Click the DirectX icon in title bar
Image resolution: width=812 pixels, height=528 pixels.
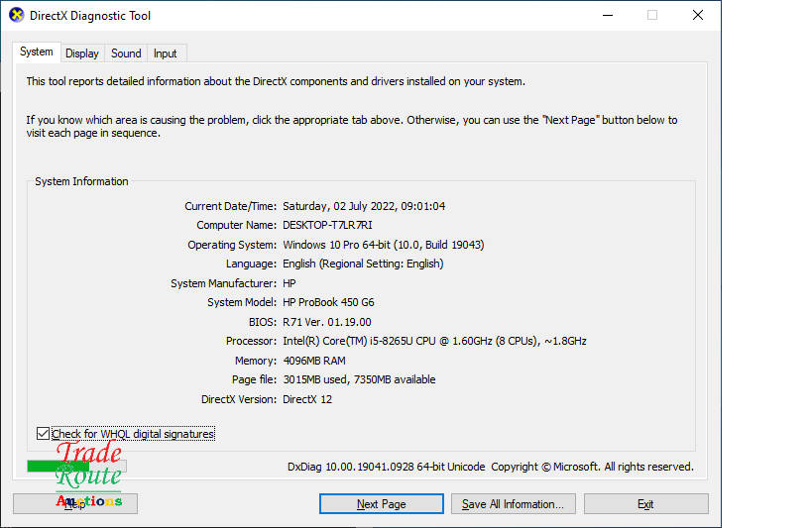pyautogui.click(x=17, y=15)
